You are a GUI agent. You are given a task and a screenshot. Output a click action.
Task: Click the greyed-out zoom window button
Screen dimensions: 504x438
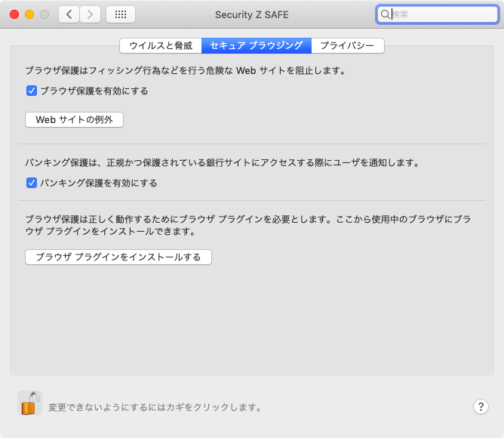point(45,14)
